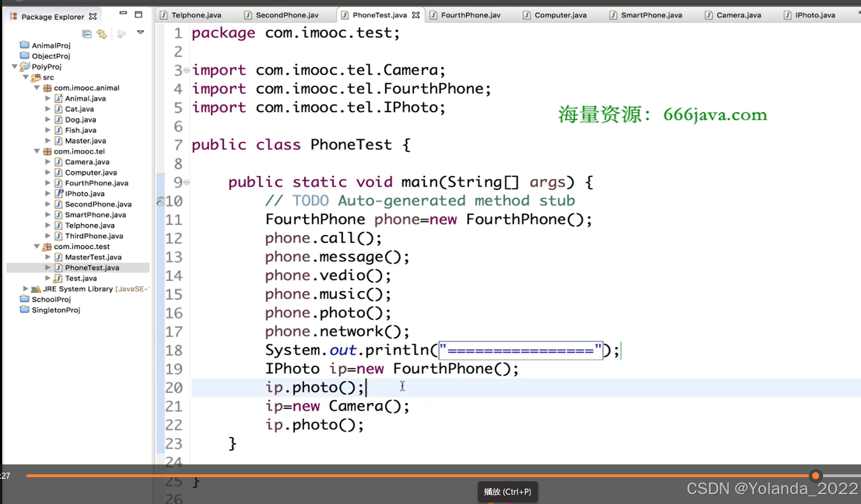Image resolution: width=861 pixels, height=504 pixels.
Task: Select Telphone.java in the package tree
Action: [90, 225]
